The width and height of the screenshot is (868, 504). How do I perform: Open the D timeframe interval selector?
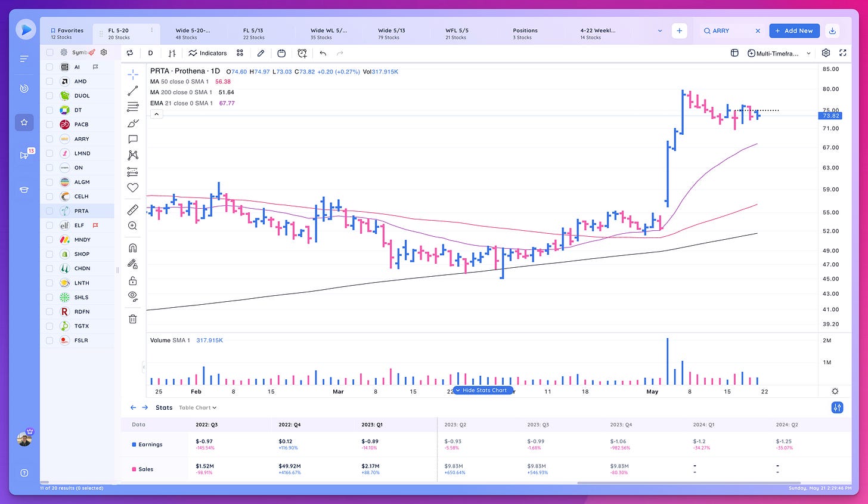coord(150,53)
